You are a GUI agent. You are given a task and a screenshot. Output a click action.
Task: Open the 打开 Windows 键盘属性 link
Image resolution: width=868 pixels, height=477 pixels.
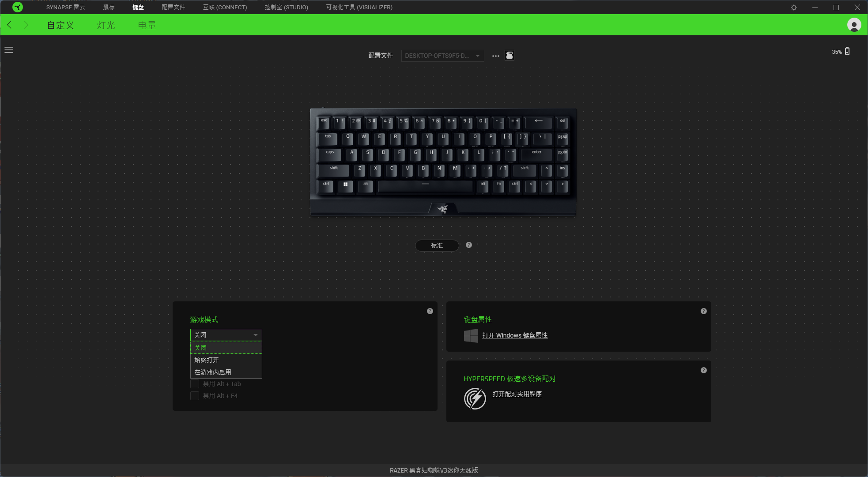515,335
